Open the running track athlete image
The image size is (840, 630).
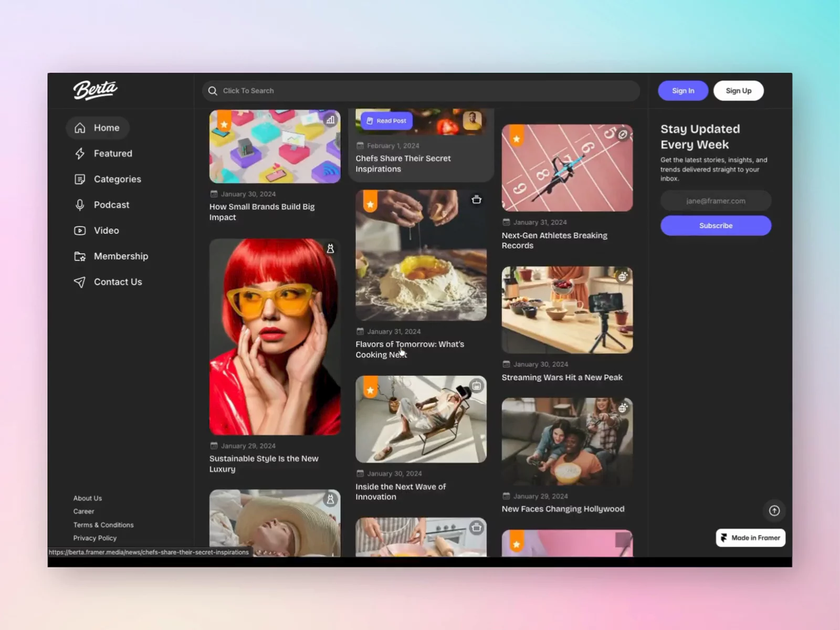click(567, 168)
